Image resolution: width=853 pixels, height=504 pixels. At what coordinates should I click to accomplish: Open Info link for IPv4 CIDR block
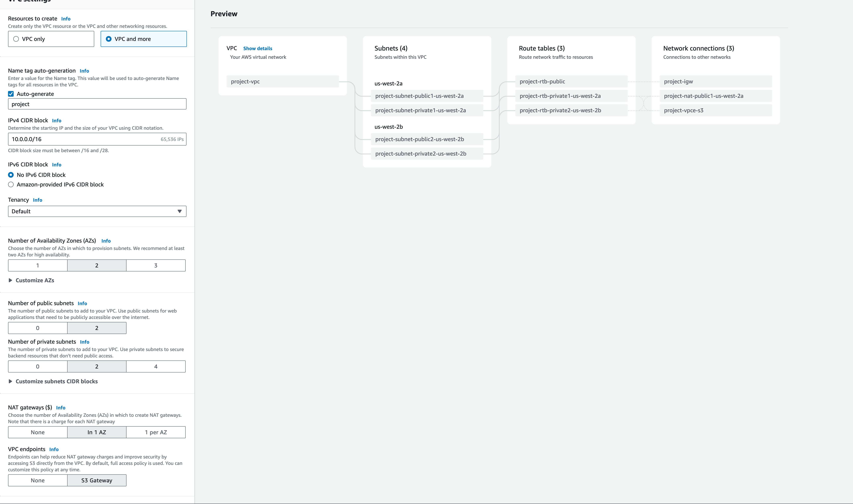point(56,120)
